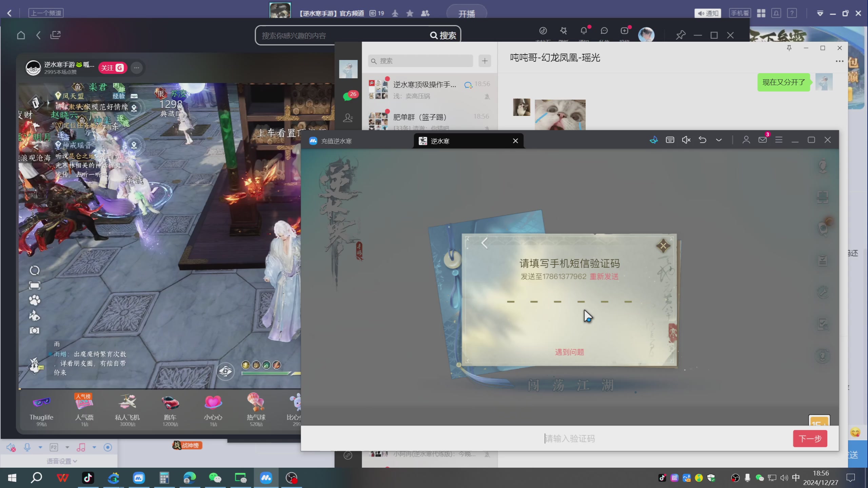Expand emulator toolbar chevron dropdown
Image resolution: width=868 pixels, height=488 pixels.
point(719,140)
